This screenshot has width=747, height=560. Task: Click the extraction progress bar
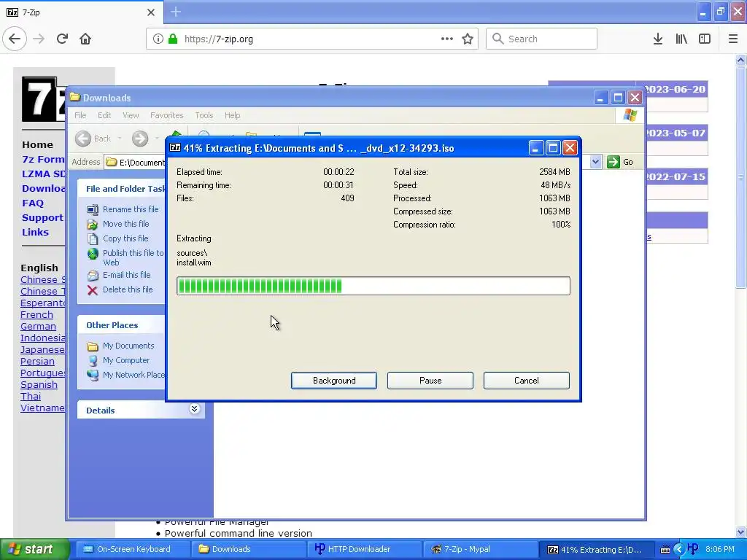(373, 286)
